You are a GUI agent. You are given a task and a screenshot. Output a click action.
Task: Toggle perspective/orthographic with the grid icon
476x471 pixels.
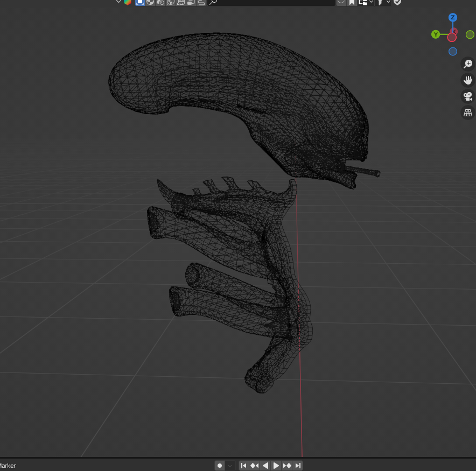click(468, 113)
